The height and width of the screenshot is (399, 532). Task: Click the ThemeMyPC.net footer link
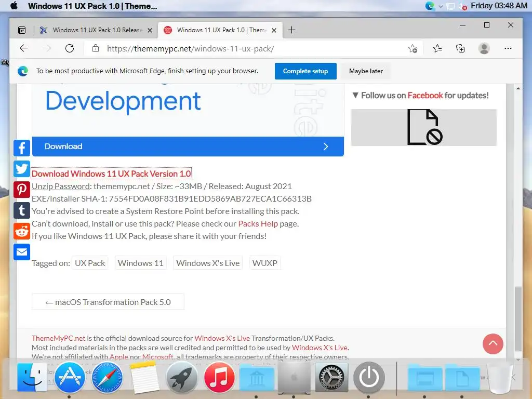58,338
